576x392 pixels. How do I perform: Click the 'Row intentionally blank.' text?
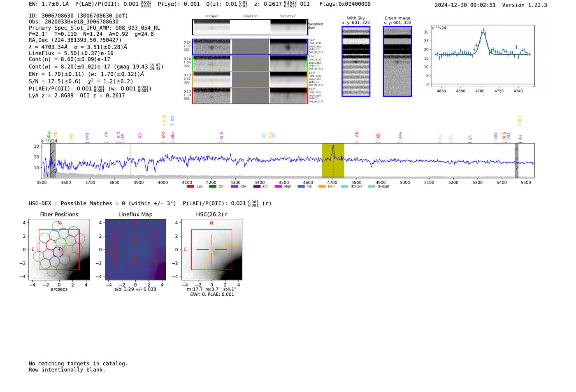[67, 370]
